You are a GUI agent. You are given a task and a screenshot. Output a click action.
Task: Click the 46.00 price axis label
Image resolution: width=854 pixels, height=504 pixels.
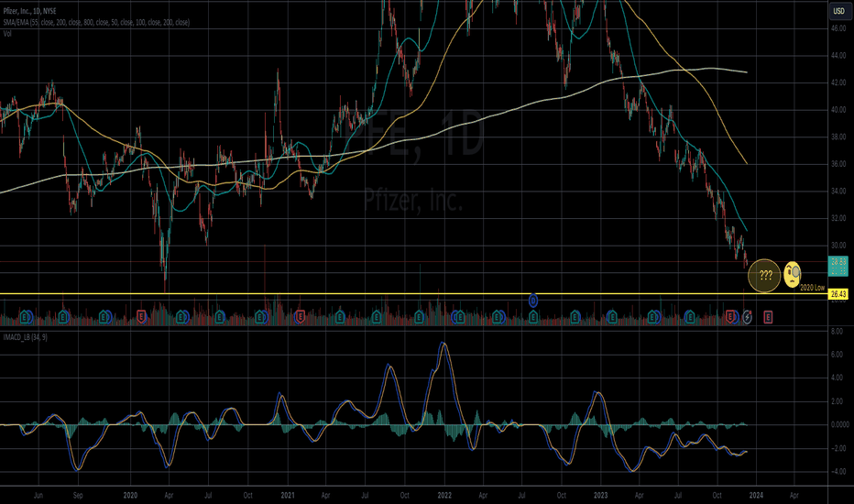(838, 28)
